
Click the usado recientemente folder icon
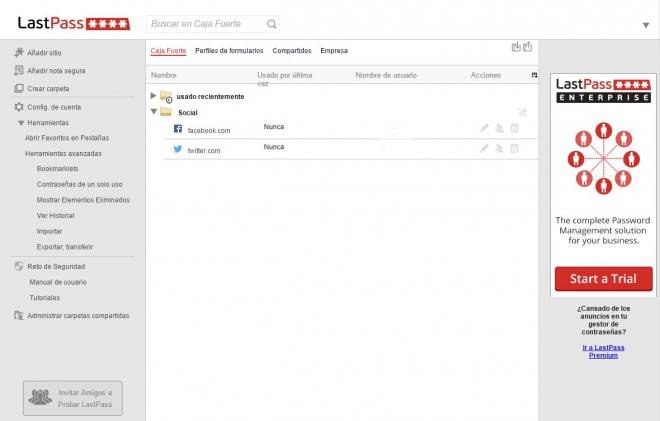166,96
